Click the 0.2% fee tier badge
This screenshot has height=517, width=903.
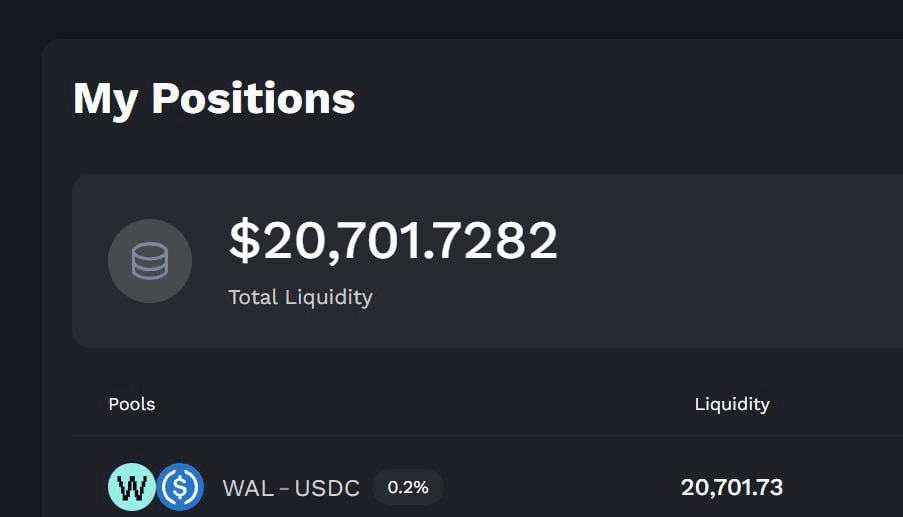pos(408,488)
